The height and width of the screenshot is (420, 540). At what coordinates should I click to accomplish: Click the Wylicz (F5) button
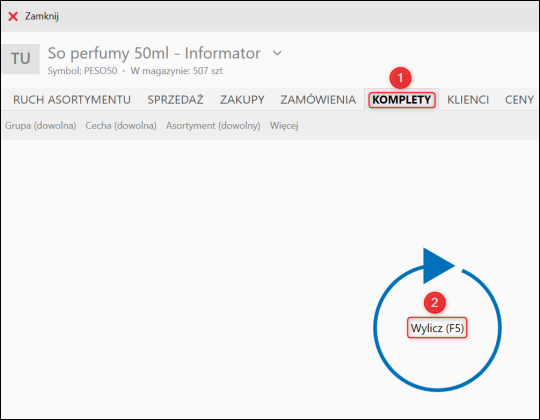[x=437, y=328]
